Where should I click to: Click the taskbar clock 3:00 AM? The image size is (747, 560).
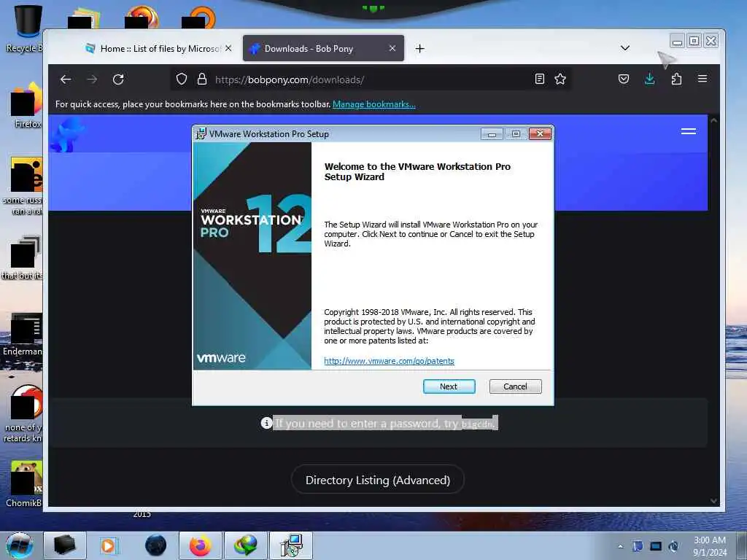click(710, 546)
